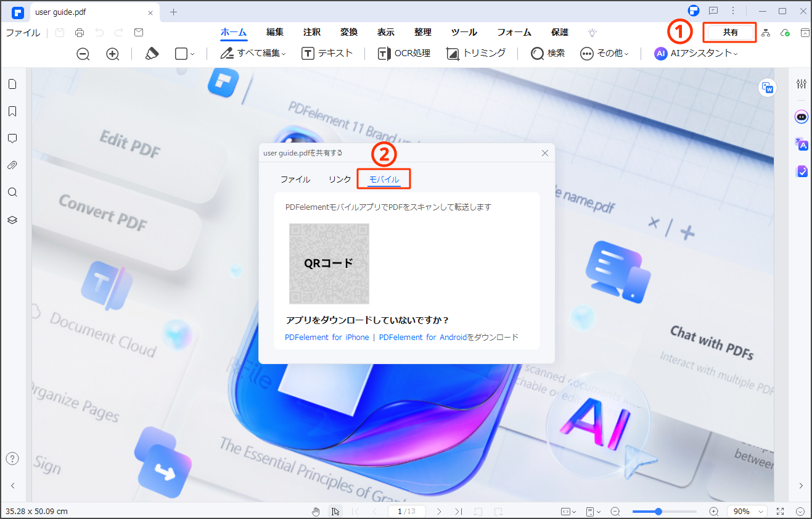Open the bookmarks panel icon
The width and height of the screenshot is (812, 519).
(12, 112)
